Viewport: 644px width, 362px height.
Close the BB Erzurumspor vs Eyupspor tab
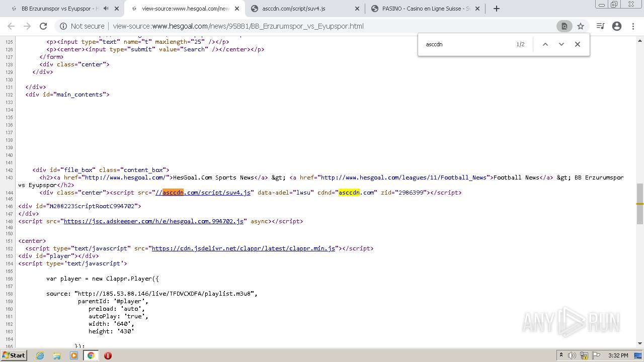[x=117, y=9]
